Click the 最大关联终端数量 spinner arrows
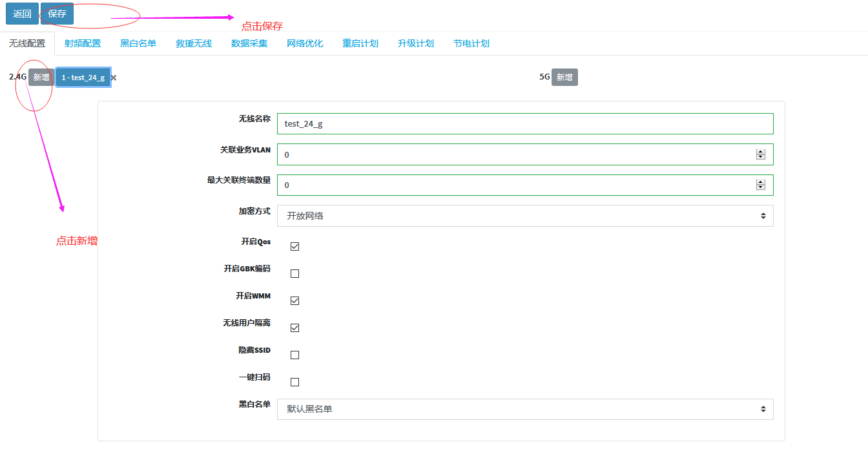Viewport: 868px width, 460px height. (x=760, y=185)
